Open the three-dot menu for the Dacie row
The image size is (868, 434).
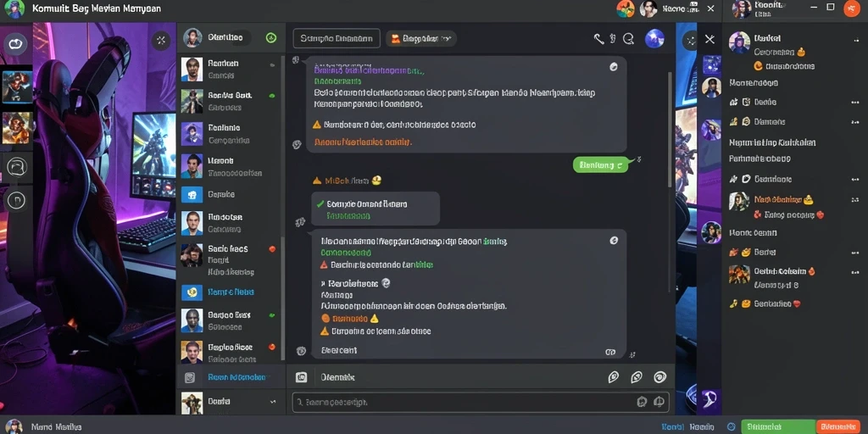(x=854, y=103)
